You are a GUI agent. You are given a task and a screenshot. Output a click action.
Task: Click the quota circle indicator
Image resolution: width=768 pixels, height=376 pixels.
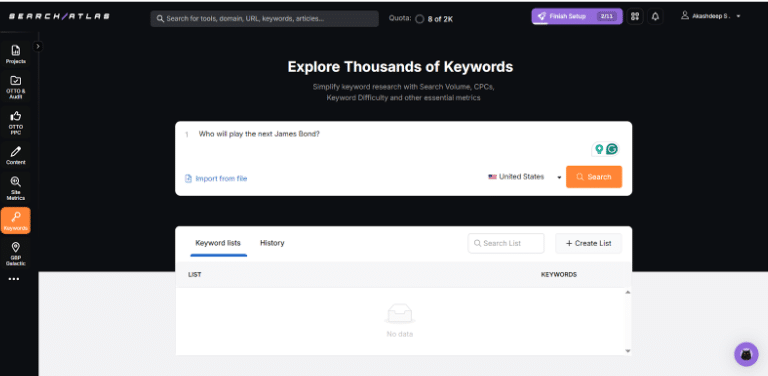pos(419,19)
